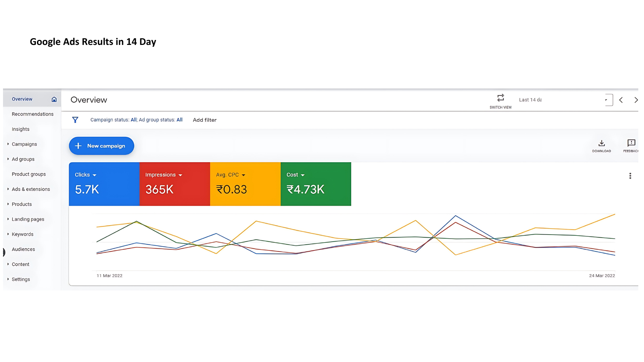This screenshot has width=644, height=362.
Task: Open the Cost metric dropdown
Action: [x=303, y=175]
